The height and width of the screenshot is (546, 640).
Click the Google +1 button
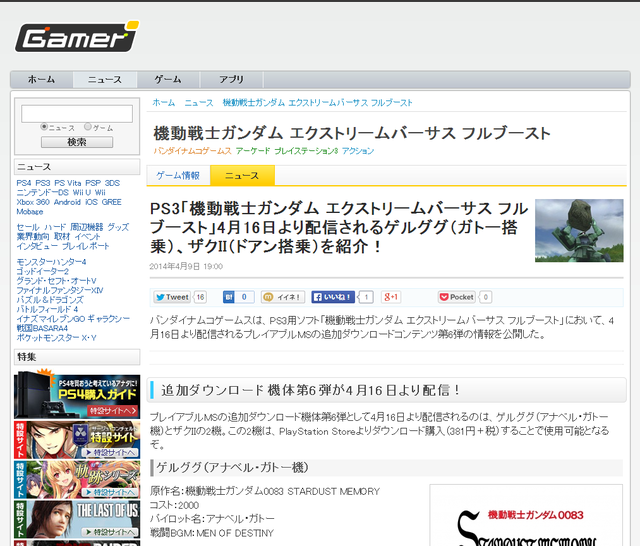[391, 297]
